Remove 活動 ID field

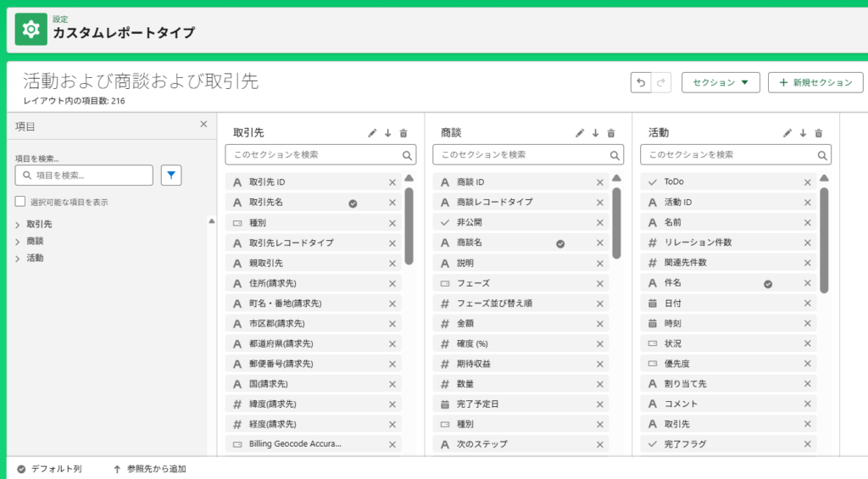coord(808,203)
